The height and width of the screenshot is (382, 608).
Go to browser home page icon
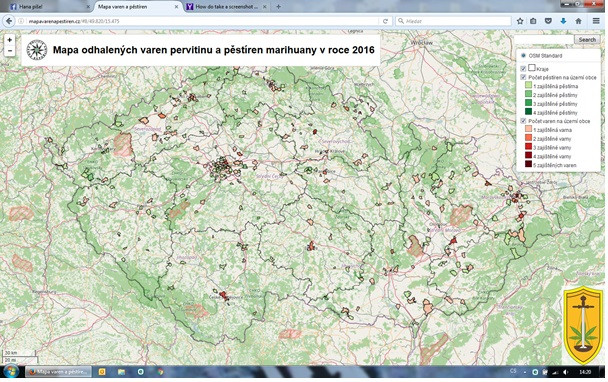pyautogui.click(x=578, y=21)
